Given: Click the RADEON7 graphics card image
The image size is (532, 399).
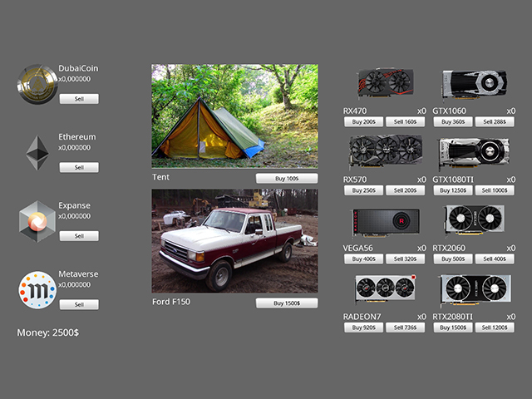Looking at the screenshot, I should (x=386, y=288).
